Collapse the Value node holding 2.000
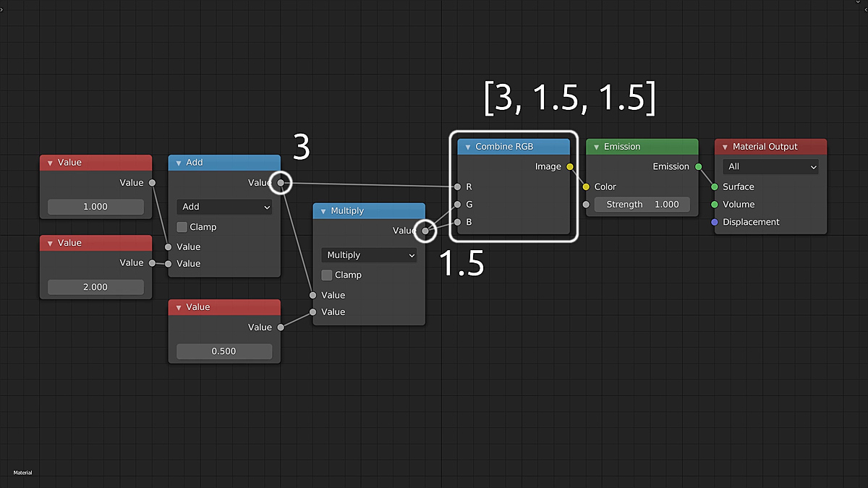 tap(50, 243)
